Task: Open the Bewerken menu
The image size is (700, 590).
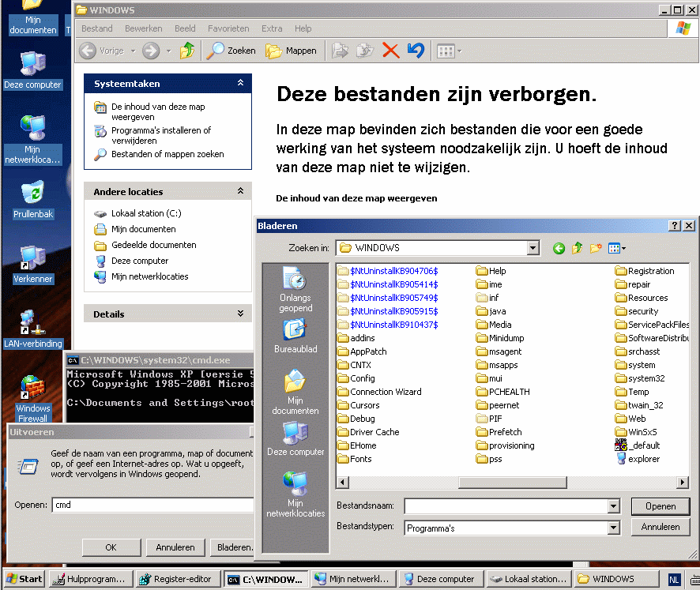Action: click(x=143, y=28)
